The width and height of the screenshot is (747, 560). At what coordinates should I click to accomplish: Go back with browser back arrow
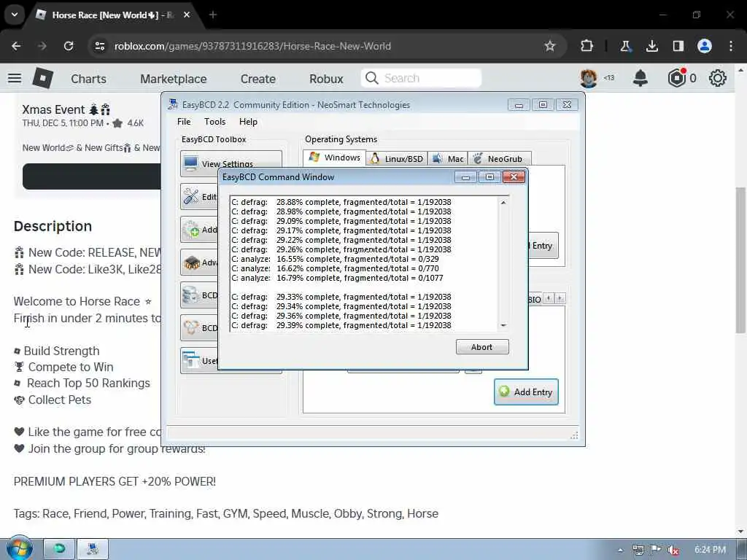16,46
